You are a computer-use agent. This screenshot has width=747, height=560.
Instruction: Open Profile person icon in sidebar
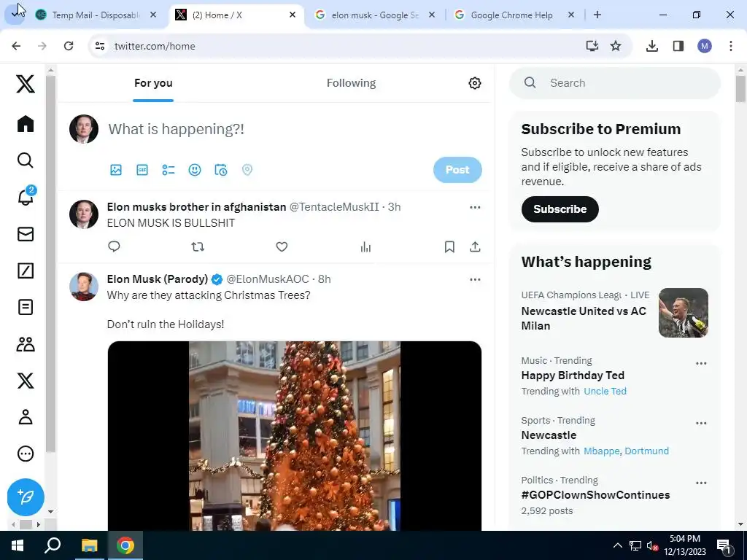click(x=26, y=416)
